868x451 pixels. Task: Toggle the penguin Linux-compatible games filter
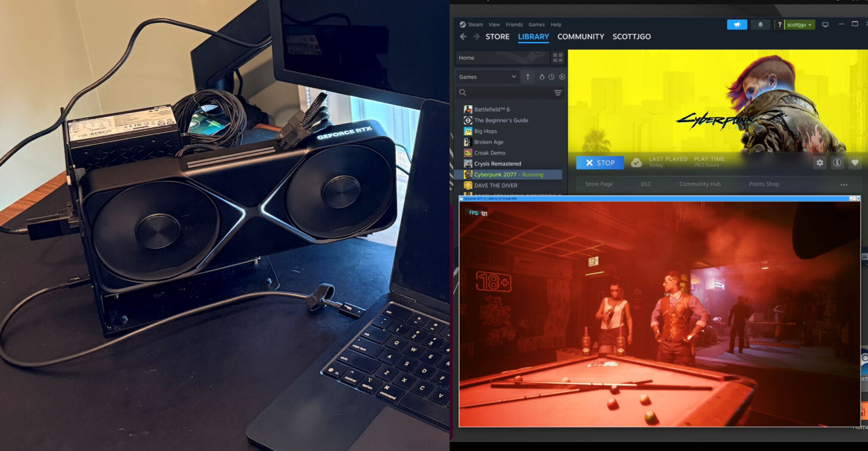pos(542,77)
